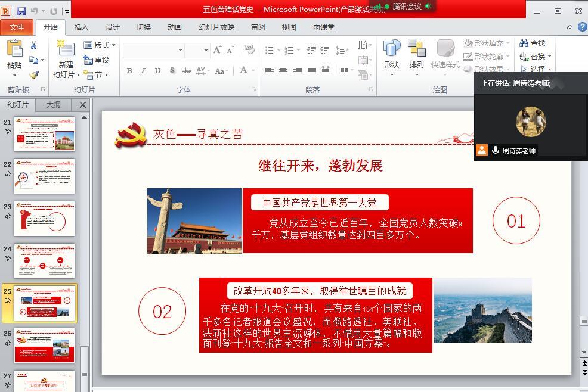Click the Reset (重设) slide button
Image resolution: width=588 pixels, height=392 pixels.
point(97,60)
